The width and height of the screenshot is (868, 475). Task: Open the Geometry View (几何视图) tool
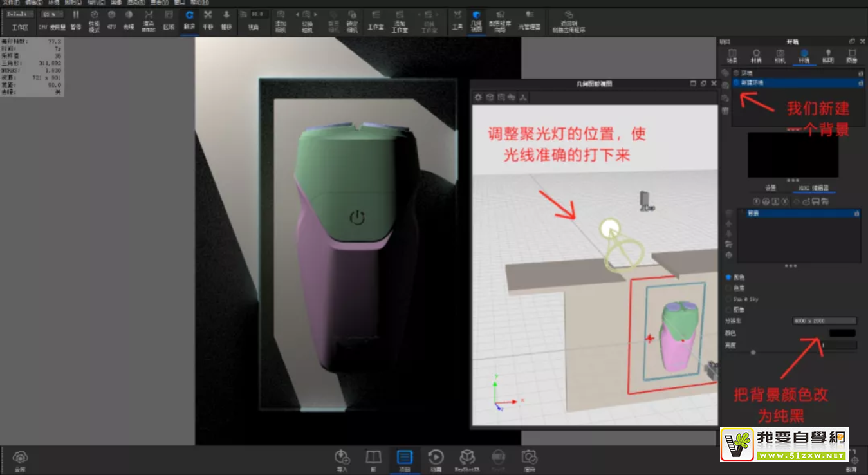click(476, 18)
